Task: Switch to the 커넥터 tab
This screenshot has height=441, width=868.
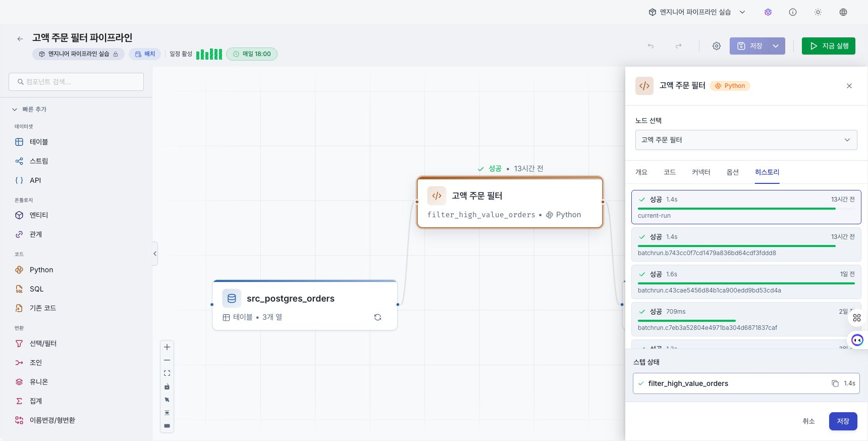Action: tap(701, 172)
